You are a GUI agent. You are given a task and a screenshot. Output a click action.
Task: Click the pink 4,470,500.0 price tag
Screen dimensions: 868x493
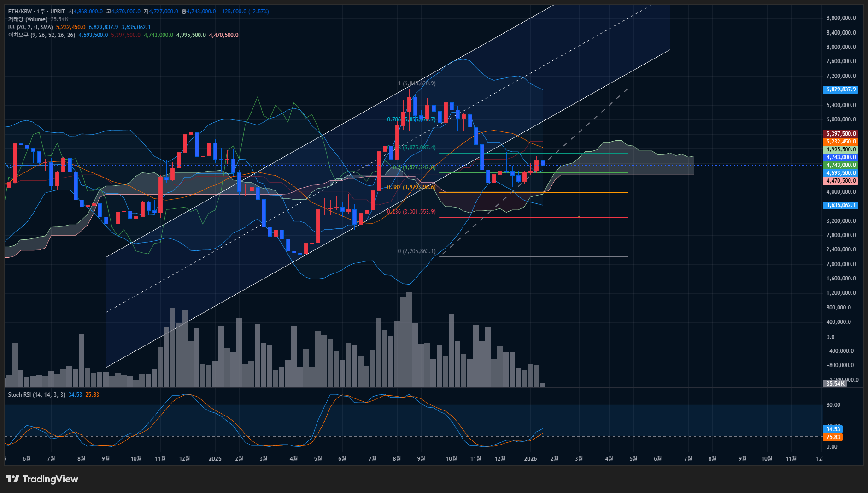click(x=840, y=181)
